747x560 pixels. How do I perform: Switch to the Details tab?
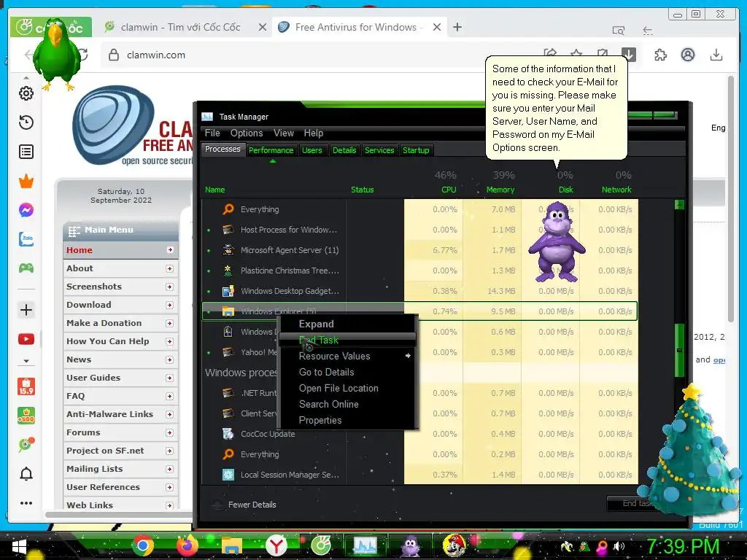click(344, 150)
